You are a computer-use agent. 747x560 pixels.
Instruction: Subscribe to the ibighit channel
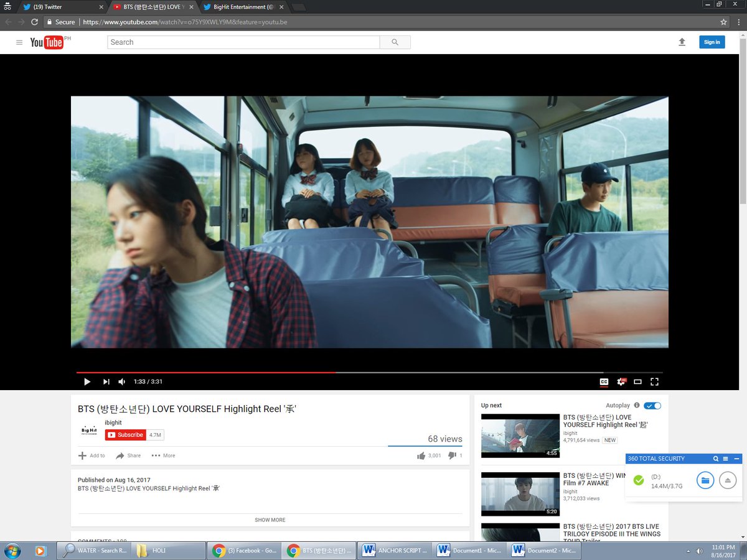(x=125, y=435)
